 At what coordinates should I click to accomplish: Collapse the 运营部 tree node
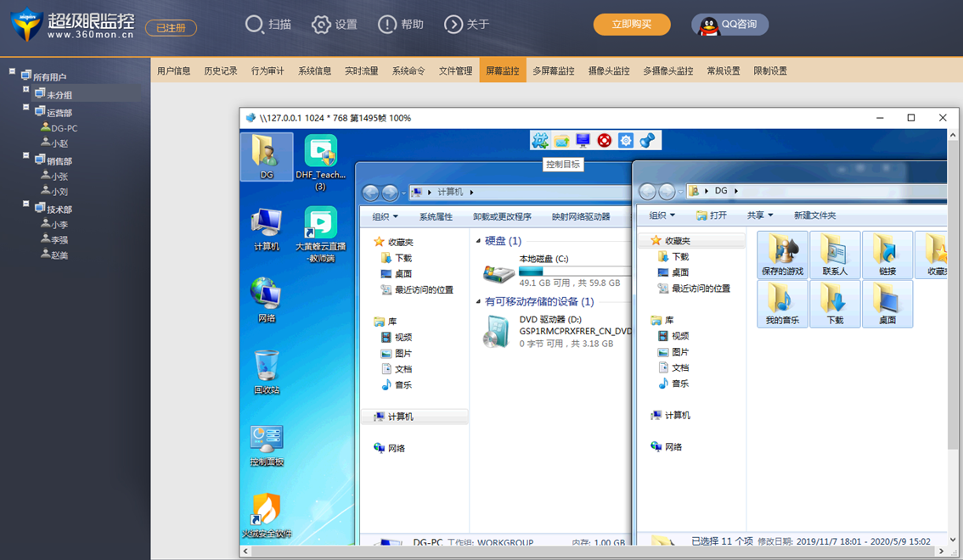pos(25,108)
